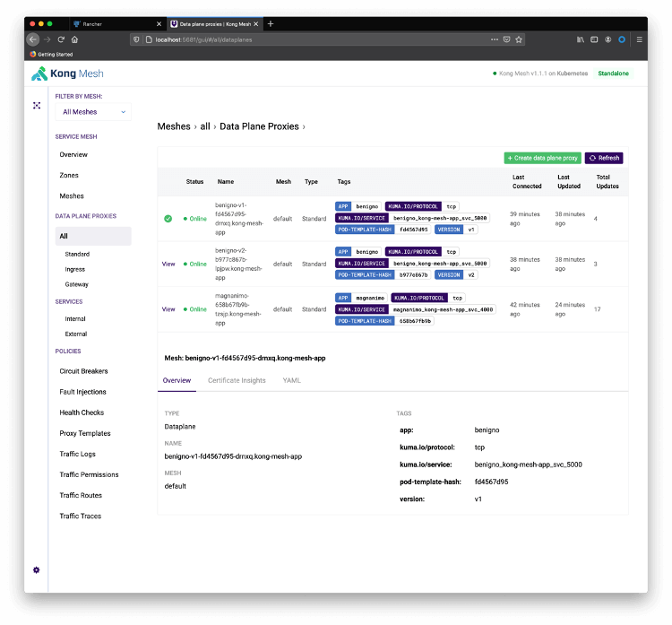Click the browser home icon

pyautogui.click(x=75, y=39)
